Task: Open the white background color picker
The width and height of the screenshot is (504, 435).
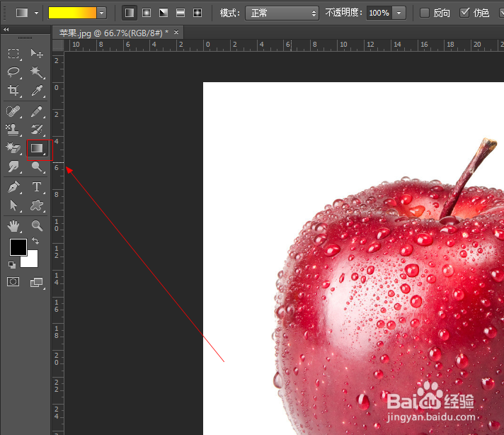Action: coord(31,260)
